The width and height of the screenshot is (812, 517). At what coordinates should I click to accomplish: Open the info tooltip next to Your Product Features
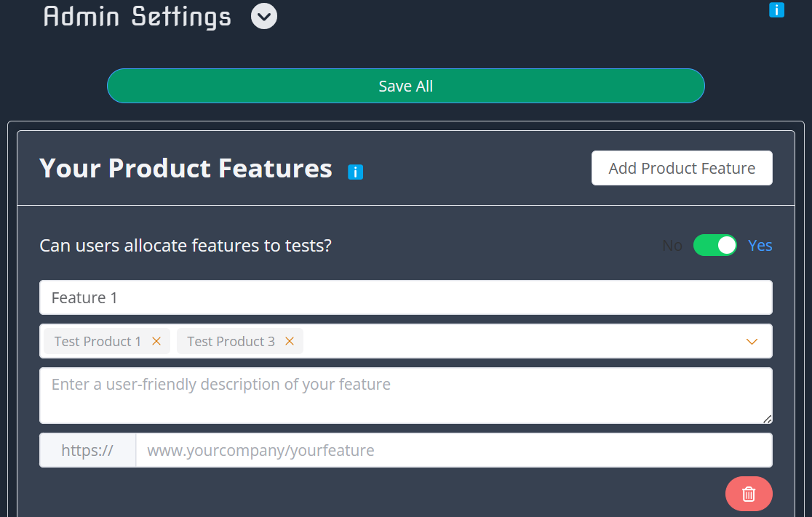(x=355, y=172)
